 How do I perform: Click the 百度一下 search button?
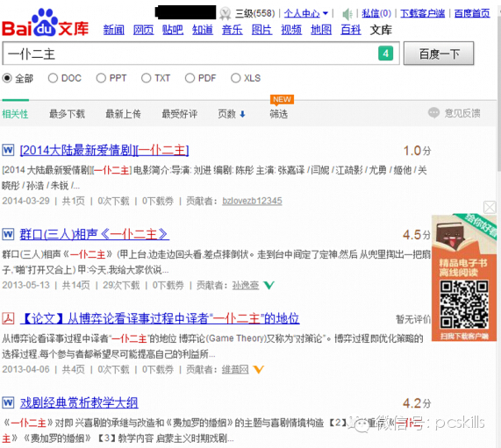tap(439, 53)
